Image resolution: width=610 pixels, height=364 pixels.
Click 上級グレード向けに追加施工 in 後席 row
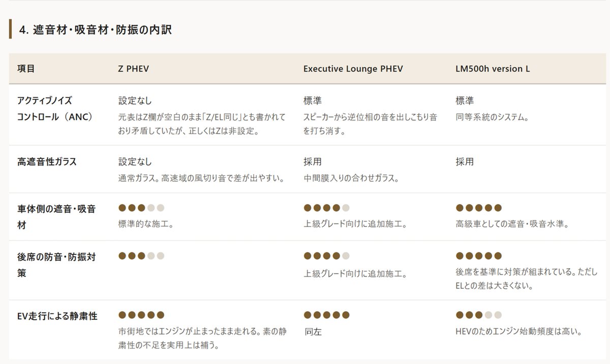[356, 274]
